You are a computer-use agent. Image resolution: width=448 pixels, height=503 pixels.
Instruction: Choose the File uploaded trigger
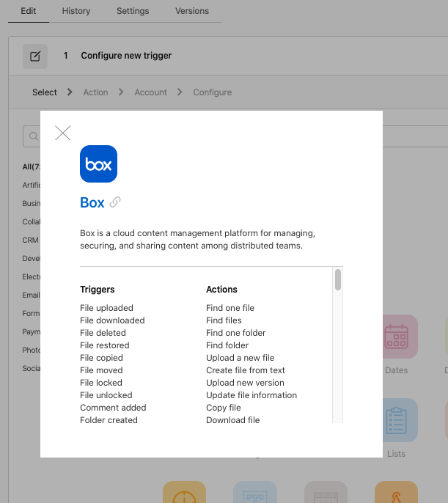click(106, 308)
